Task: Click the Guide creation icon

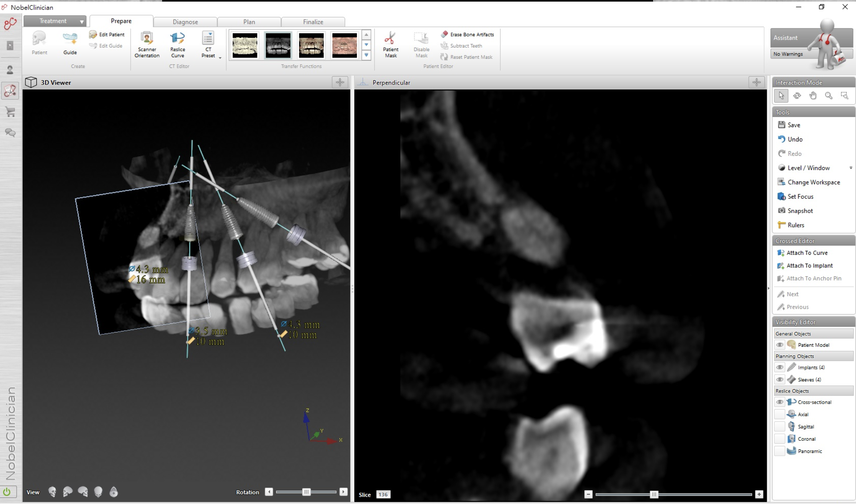Action: (x=70, y=43)
